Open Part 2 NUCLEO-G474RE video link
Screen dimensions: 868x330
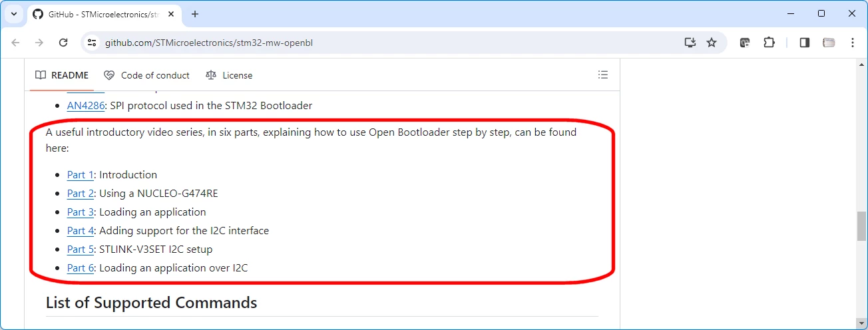click(81, 193)
